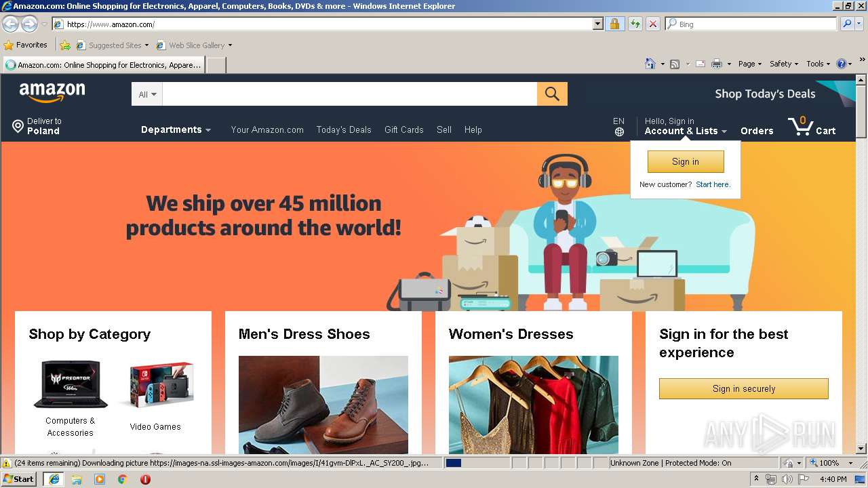This screenshot has height=488, width=868.
Task: Click Shop Today's Deals banner
Action: (765, 94)
